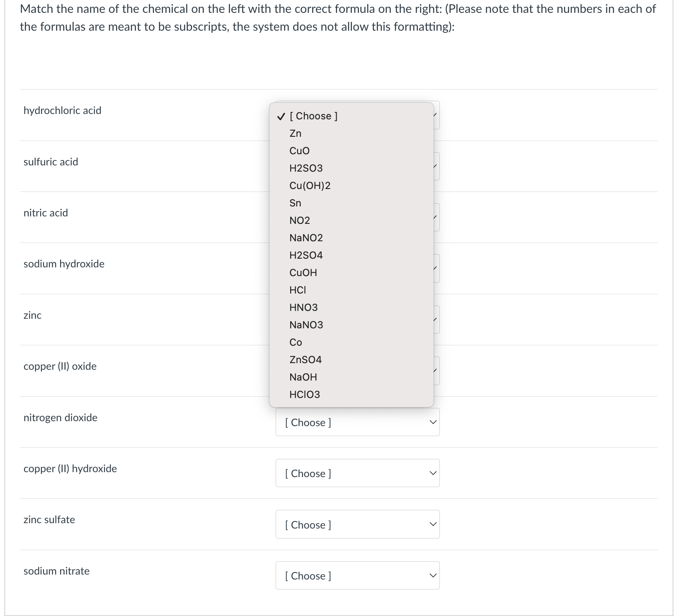Viewport: 679px width, 616px height.
Task: Select Cu(OH)2 option in dropdown
Action: pos(310,186)
